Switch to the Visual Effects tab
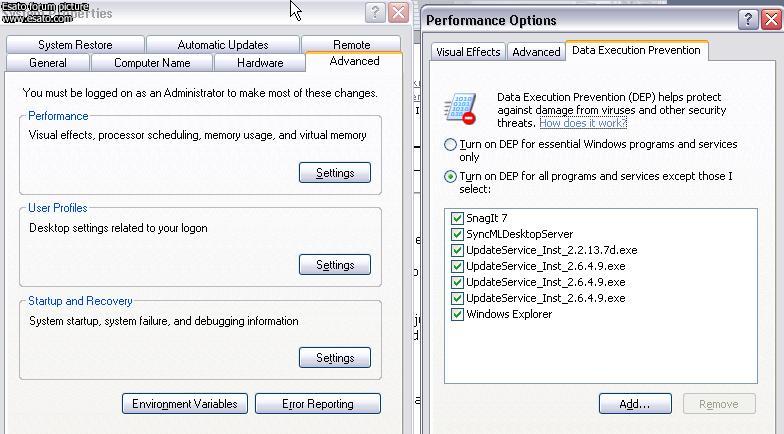784x434 pixels. click(468, 52)
